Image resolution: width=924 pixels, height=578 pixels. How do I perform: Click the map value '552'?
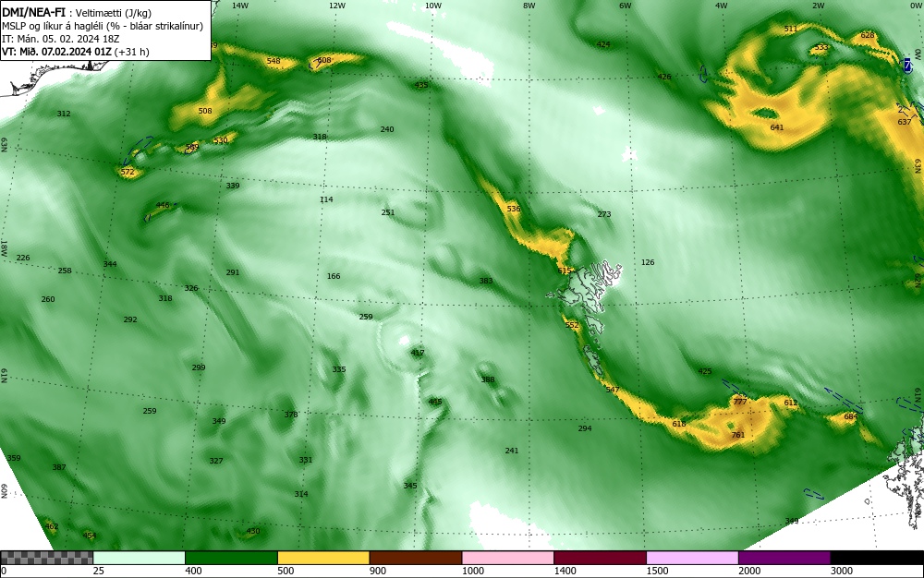point(572,325)
